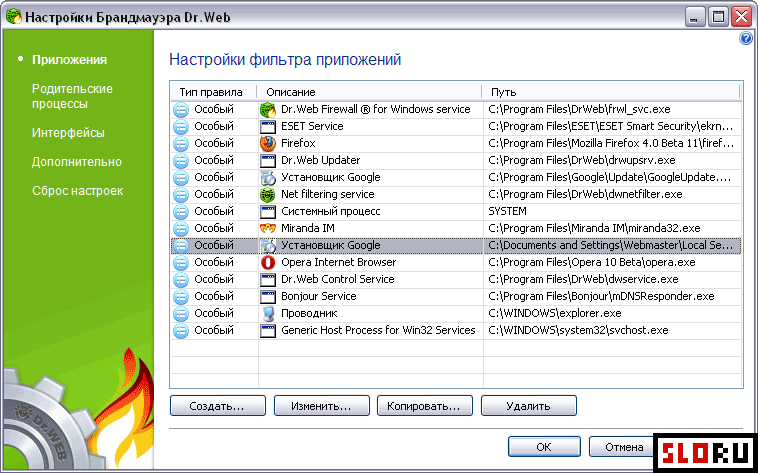The width and height of the screenshot is (758, 473).
Task: Click rule type icon in Opera Internet Browser row
Action: [180, 263]
